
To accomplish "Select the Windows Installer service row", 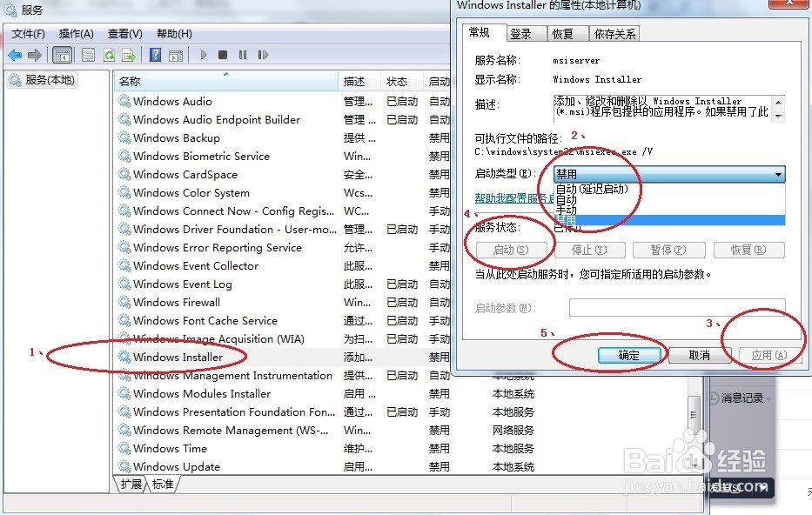I will coord(284,357).
